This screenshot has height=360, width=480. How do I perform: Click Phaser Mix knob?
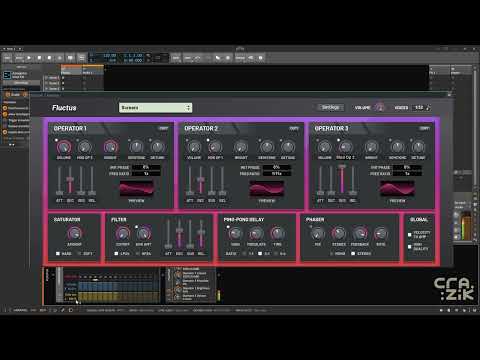pos(318,234)
